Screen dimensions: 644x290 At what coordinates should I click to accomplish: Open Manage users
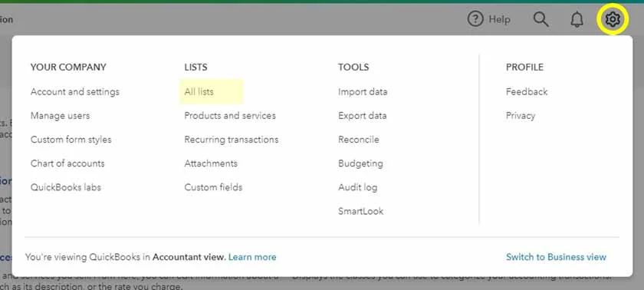[x=60, y=115]
